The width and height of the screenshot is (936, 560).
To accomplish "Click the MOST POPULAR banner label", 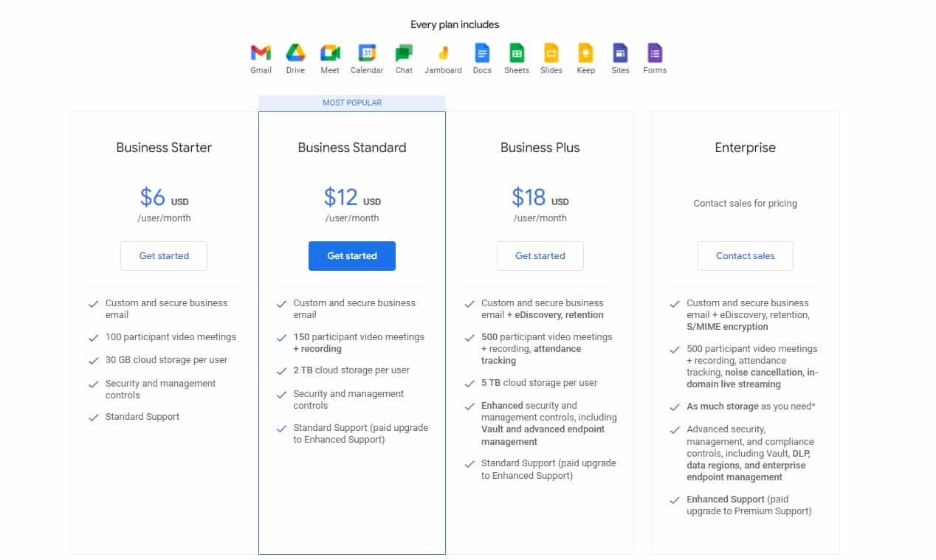I will click(352, 103).
